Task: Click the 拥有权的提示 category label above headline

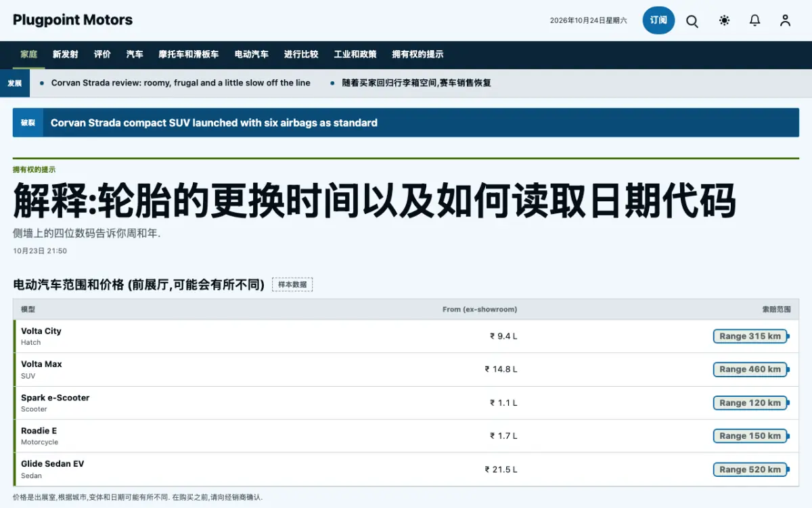Action: tap(35, 169)
